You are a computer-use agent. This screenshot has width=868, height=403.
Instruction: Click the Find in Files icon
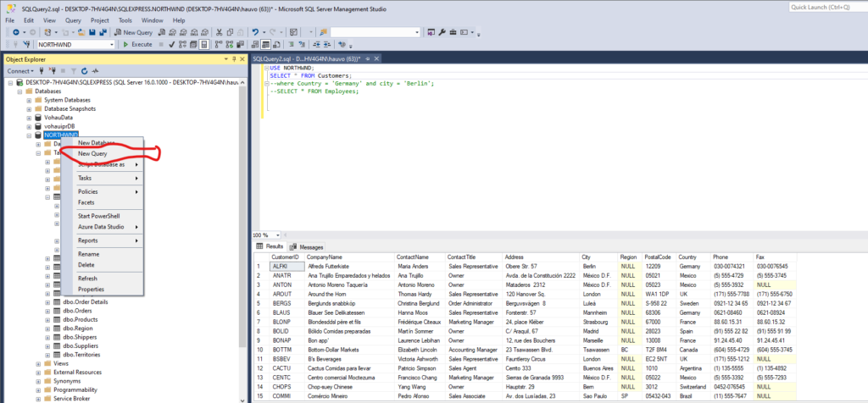click(323, 32)
